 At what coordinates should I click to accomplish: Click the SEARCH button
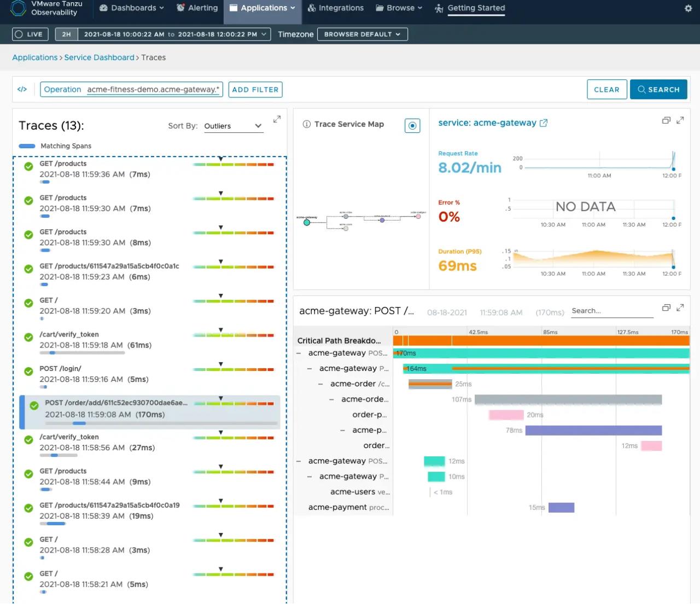tap(658, 89)
